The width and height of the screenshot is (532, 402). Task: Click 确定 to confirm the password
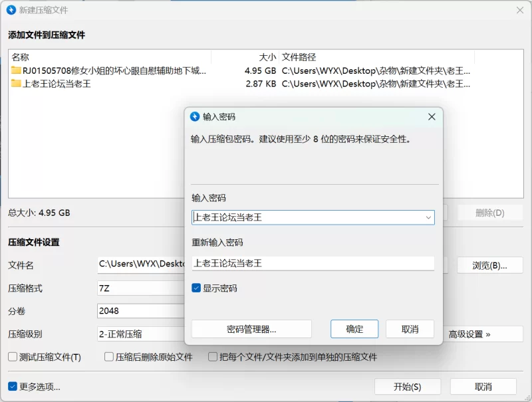(354, 329)
